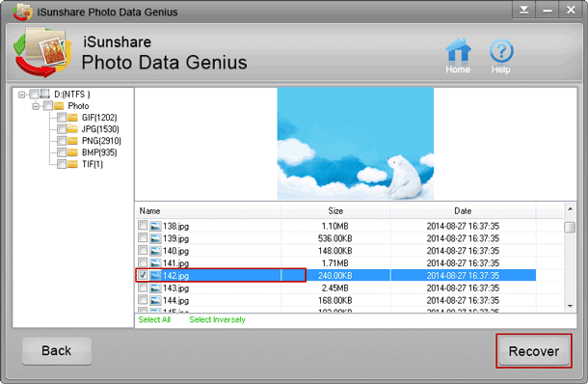Click the GIF folder icon
The width and height of the screenshot is (588, 384).
[72, 118]
